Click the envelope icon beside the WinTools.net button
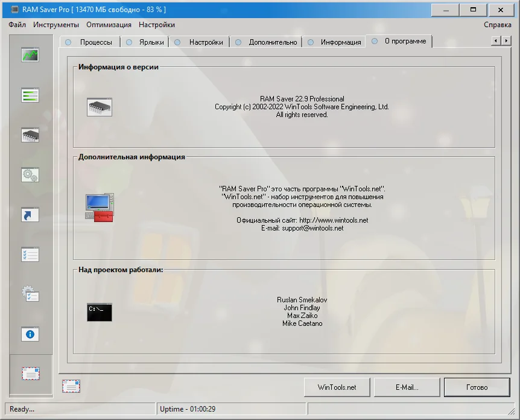Image resolution: width=520 pixels, height=420 pixels. tap(71, 386)
